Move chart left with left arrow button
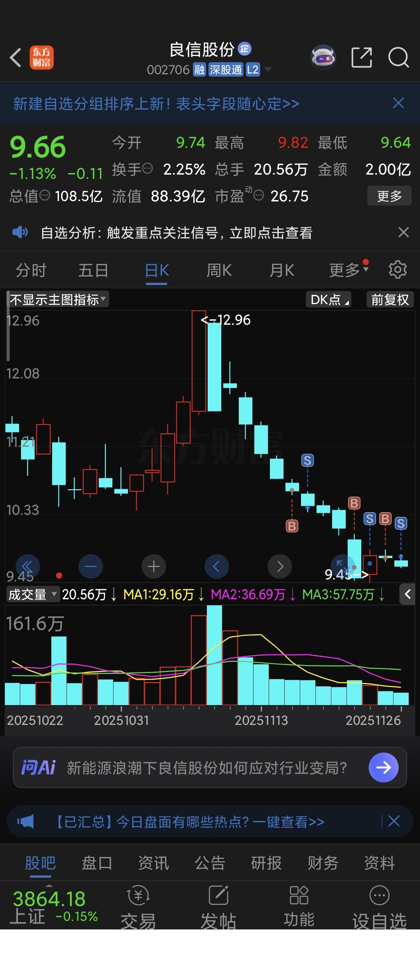The width and height of the screenshot is (420, 980). 217,566
